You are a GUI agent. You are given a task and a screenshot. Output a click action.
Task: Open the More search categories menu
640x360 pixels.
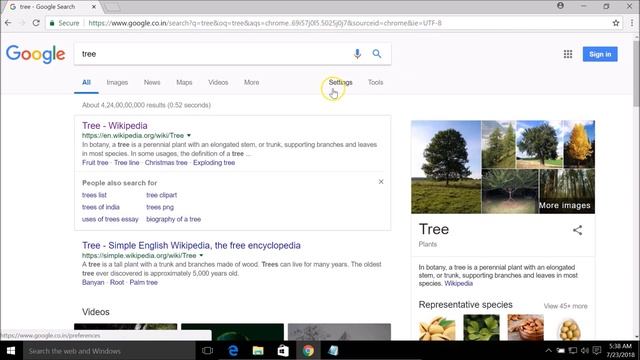[251, 82]
